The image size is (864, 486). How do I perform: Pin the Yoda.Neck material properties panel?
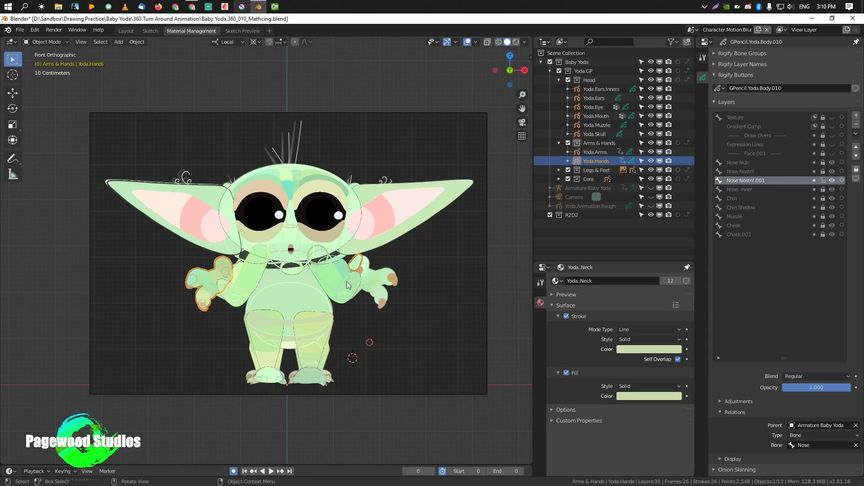[x=687, y=268]
